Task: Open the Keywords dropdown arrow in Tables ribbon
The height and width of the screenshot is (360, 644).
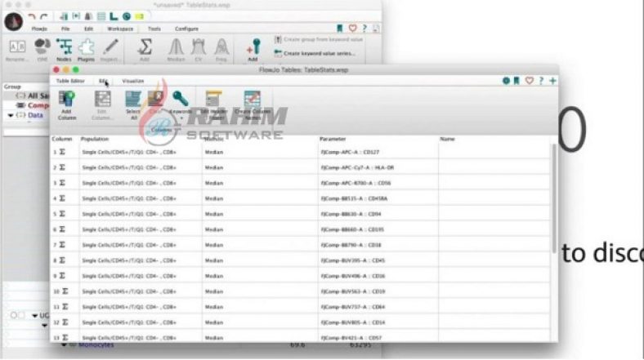Action: (x=181, y=118)
